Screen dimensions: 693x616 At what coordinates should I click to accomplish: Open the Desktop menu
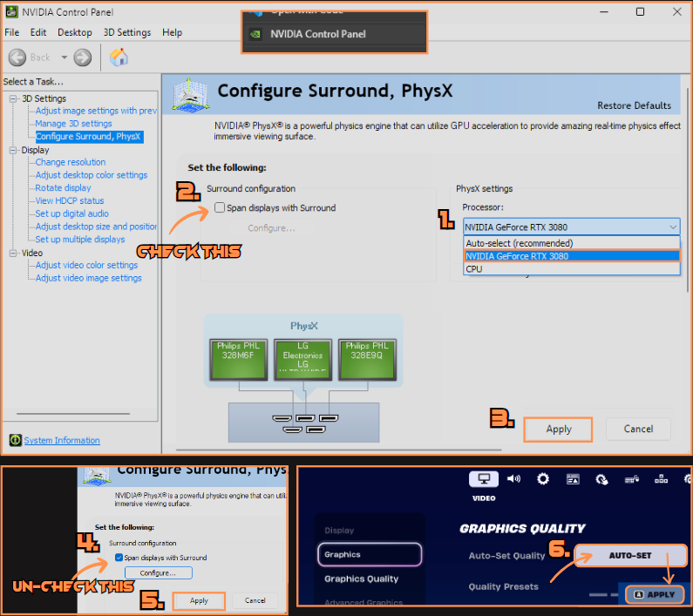(x=75, y=32)
